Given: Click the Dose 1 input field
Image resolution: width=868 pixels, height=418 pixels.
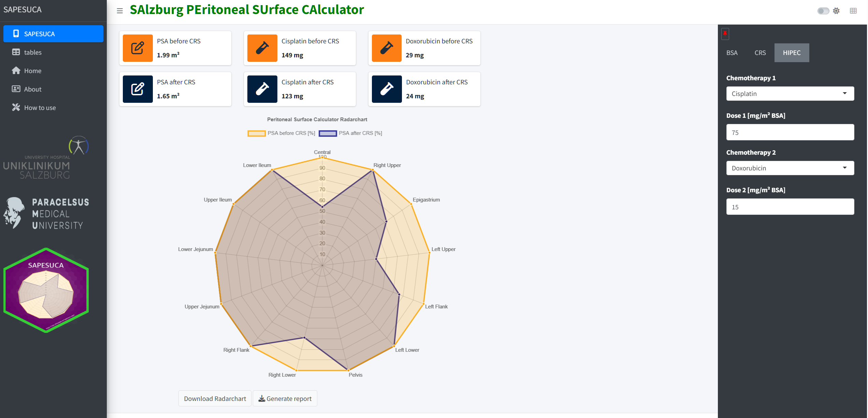Looking at the screenshot, I should pyautogui.click(x=790, y=133).
